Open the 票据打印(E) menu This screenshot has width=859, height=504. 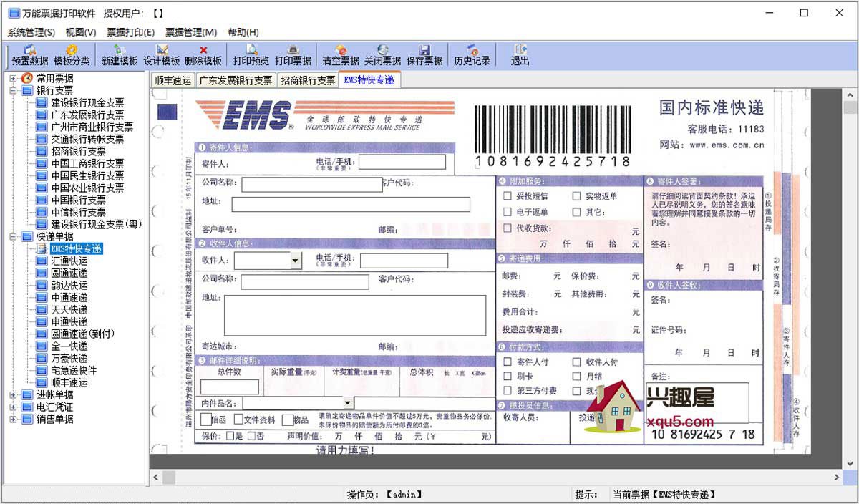pos(131,32)
